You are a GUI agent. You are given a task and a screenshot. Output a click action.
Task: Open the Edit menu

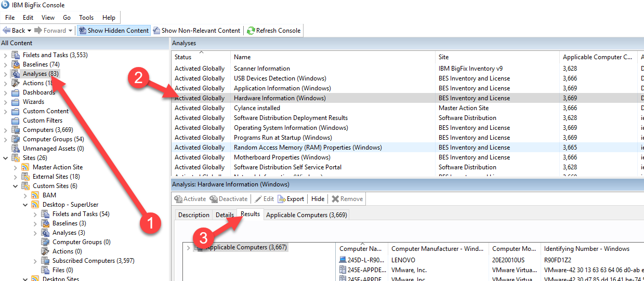click(28, 18)
